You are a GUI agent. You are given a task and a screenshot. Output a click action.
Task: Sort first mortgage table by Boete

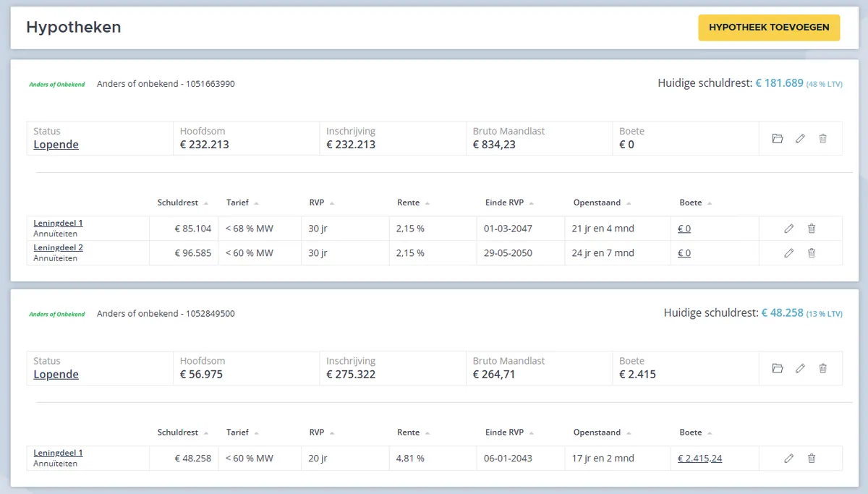[x=696, y=203]
